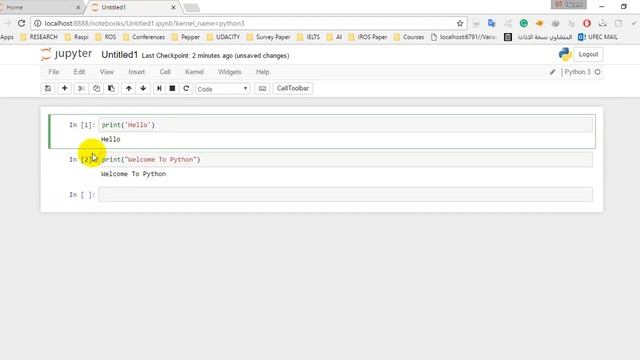Click the Python 3 kernel status circle

click(x=598, y=72)
